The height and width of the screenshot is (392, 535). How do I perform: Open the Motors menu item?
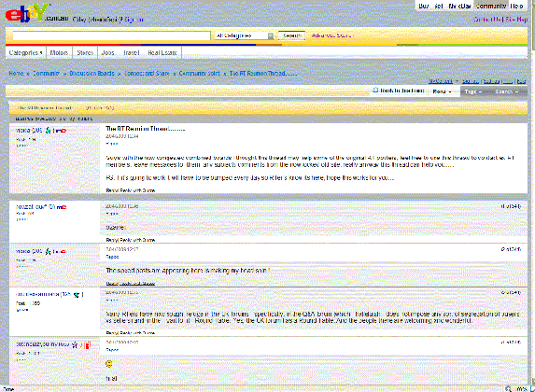point(59,52)
